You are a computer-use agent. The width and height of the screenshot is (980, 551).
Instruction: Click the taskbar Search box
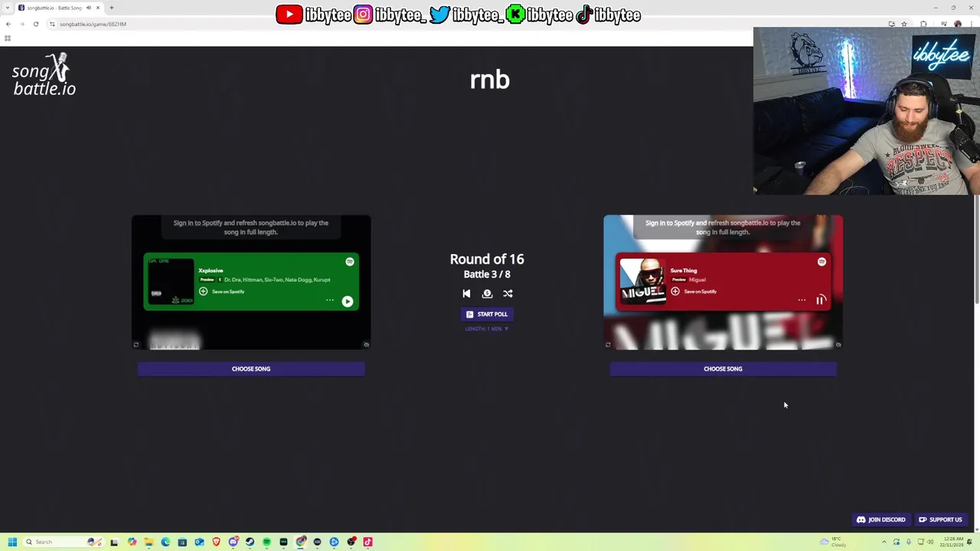point(64,542)
